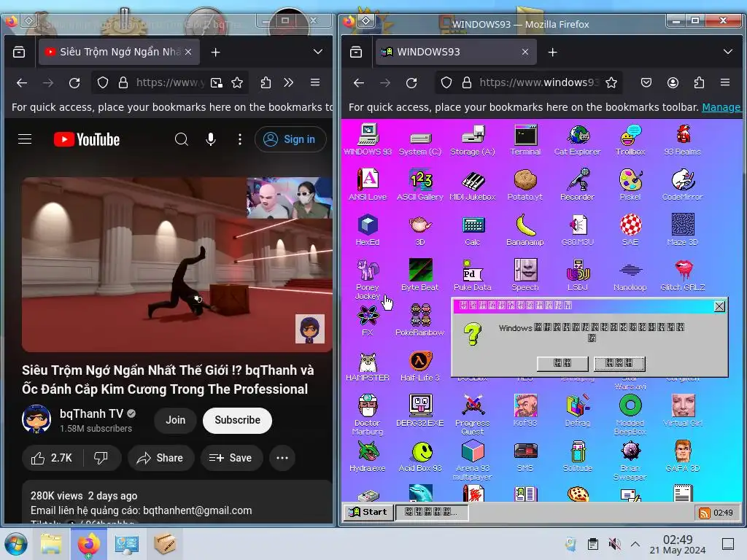Click the Join channel button
Image resolution: width=747 pixels, height=560 pixels.
pyautogui.click(x=175, y=420)
